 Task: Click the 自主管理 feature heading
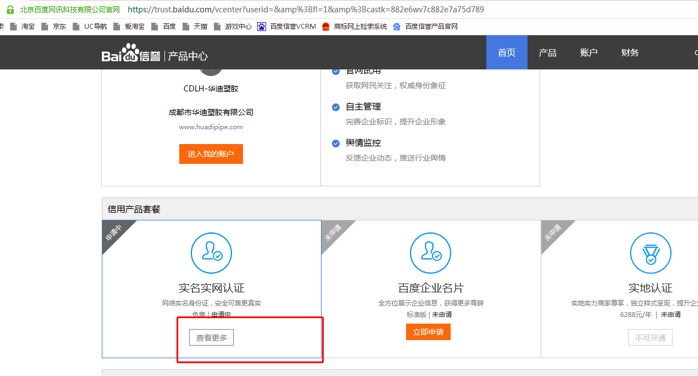click(363, 107)
